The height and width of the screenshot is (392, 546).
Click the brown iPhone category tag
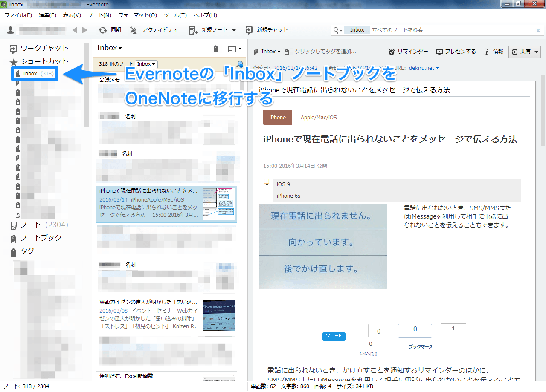pyautogui.click(x=278, y=117)
